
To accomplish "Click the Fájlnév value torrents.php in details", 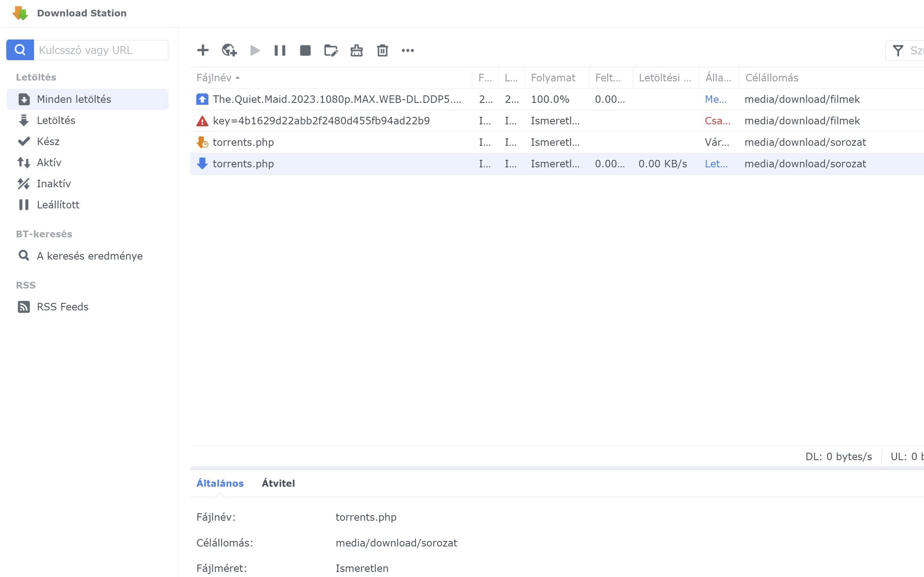I will pyautogui.click(x=366, y=517).
